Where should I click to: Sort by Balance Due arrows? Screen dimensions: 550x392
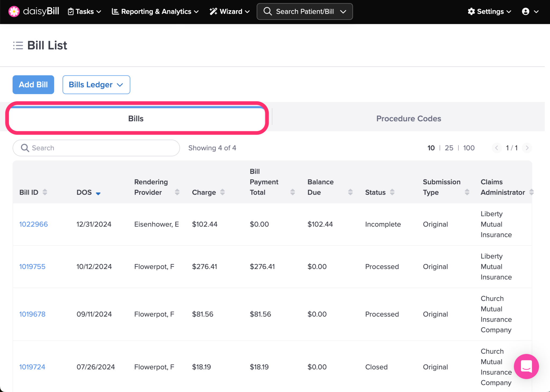[x=350, y=192]
